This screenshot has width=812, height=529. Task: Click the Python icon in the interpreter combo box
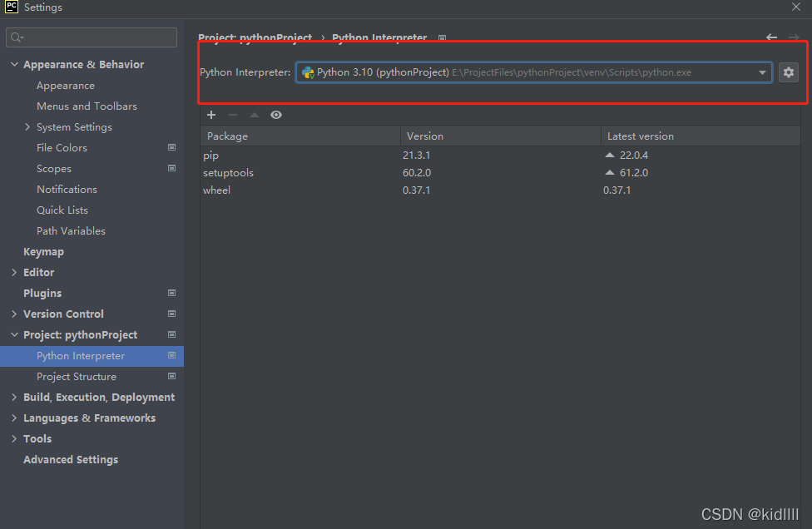pyautogui.click(x=308, y=72)
